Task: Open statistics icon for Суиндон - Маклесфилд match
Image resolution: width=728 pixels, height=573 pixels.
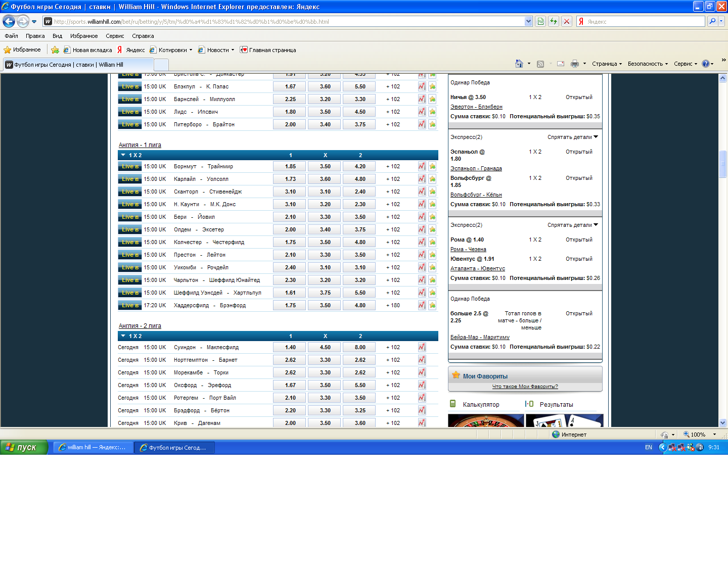Action: click(x=422, y=347)
